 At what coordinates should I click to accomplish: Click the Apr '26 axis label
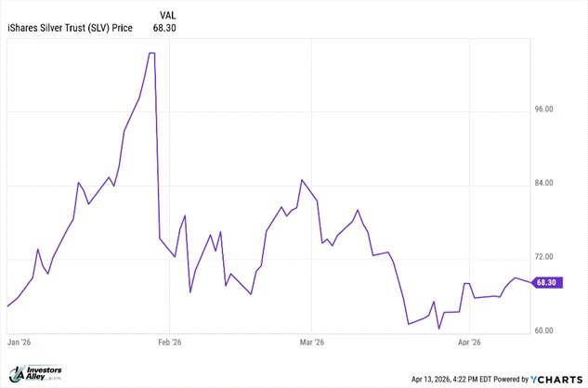click(x=470, y=343)
